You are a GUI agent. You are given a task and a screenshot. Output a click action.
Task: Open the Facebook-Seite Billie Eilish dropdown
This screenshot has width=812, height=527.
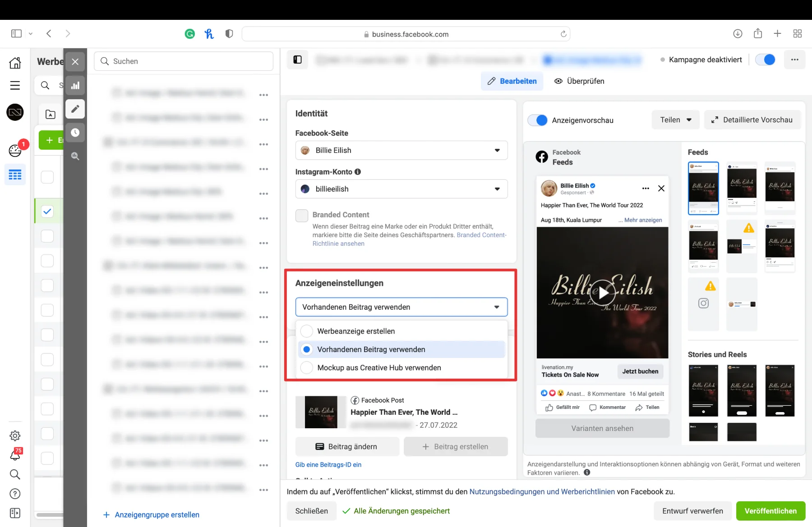[x=401, y=151]
